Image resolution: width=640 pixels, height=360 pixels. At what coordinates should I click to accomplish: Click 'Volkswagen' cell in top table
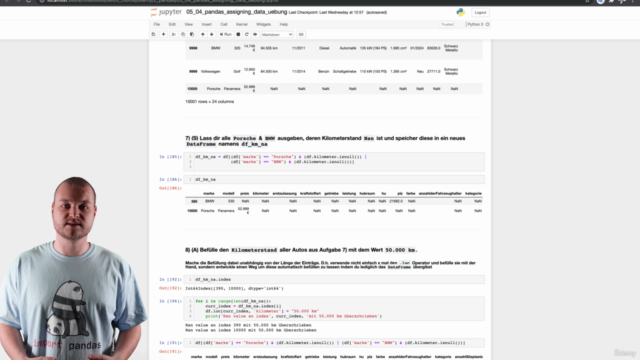point(211,71)
